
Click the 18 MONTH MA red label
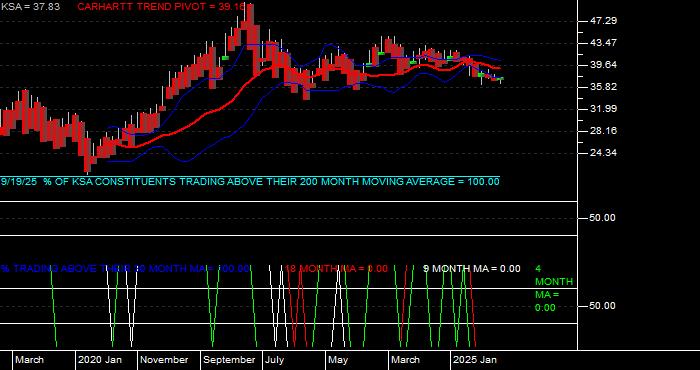337,269
